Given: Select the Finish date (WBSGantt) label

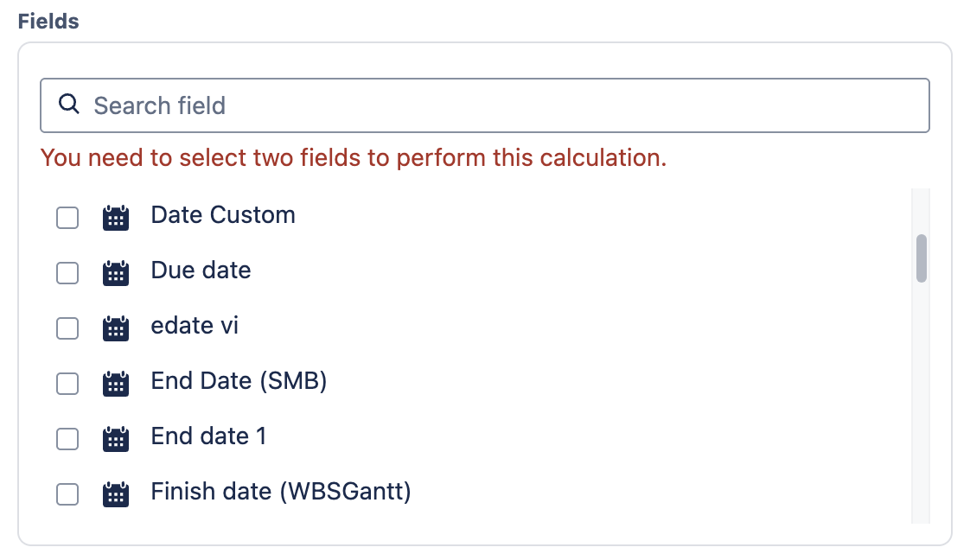Looking at the screenshot, I should [281, 492].
